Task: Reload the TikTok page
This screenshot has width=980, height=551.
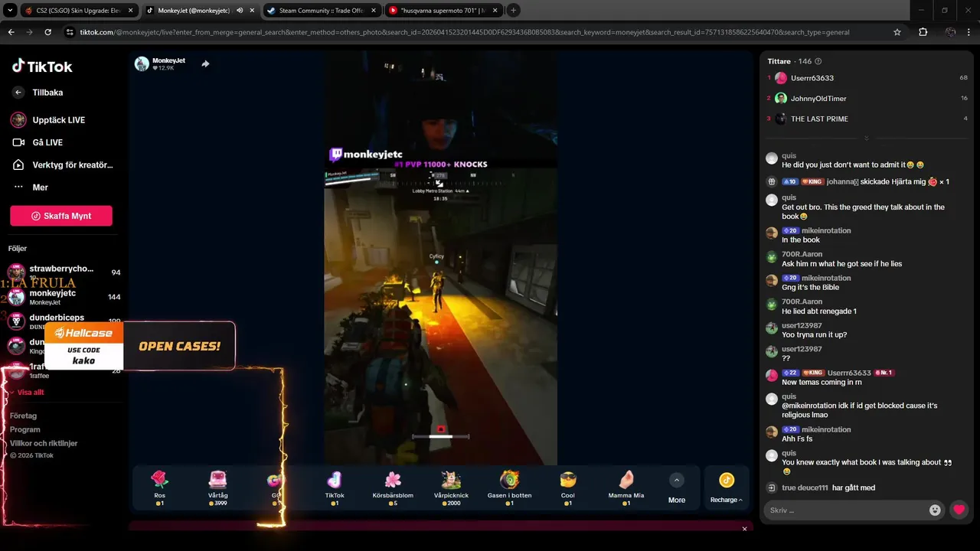Action: [x=47, y=32]
